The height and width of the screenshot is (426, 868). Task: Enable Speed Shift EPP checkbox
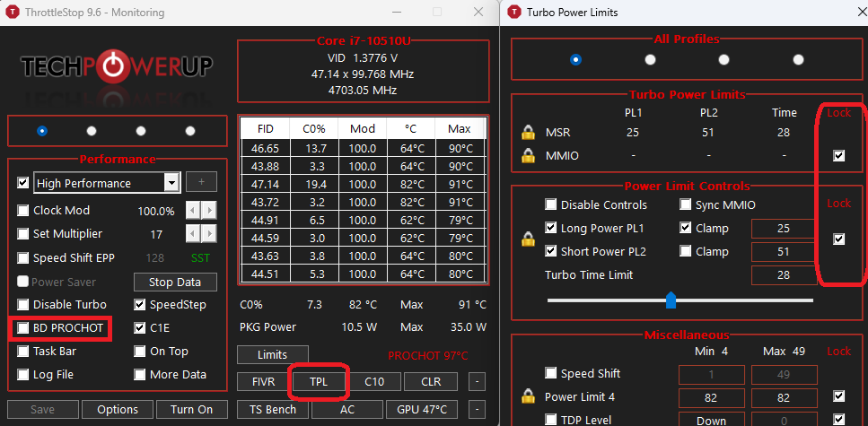click(x=22, y=257)
